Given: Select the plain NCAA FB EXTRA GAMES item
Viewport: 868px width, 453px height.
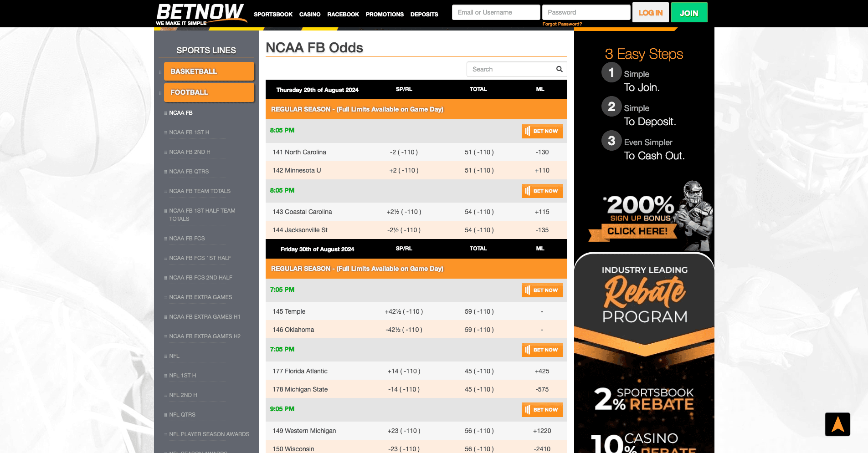Looking at the screenshot, I should [200, 297].
